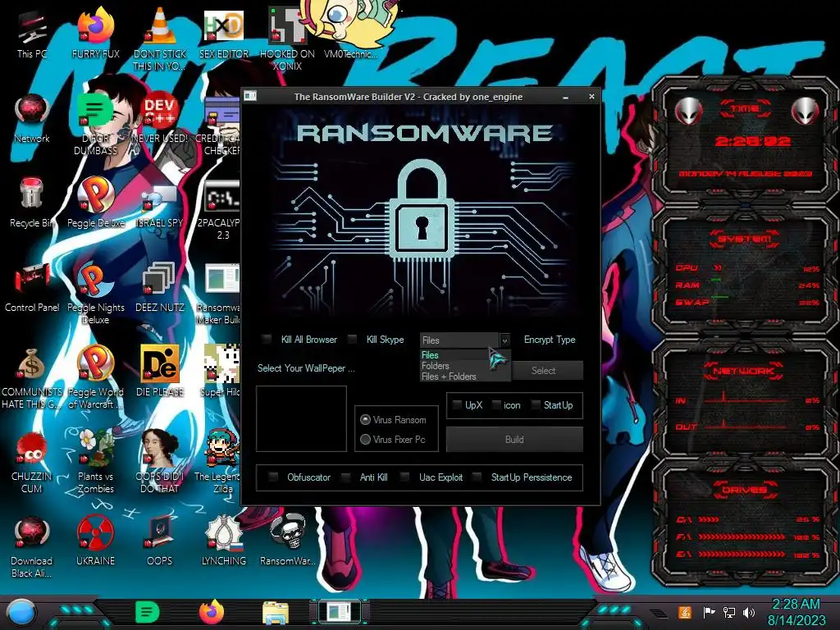Image resolution: width=840 pixels, height=630 pixels.
Task: Tick the StartUp checkbox beside icon
Action: click(x=535, y=405)
